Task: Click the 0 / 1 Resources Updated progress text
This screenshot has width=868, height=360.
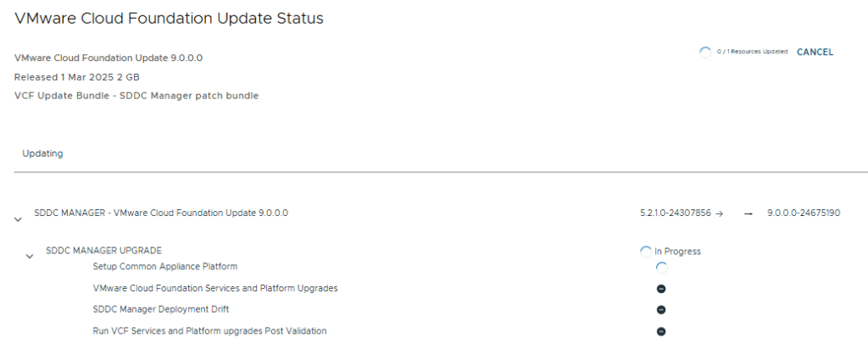Action: pyautogui.click(x=752, y=53)
